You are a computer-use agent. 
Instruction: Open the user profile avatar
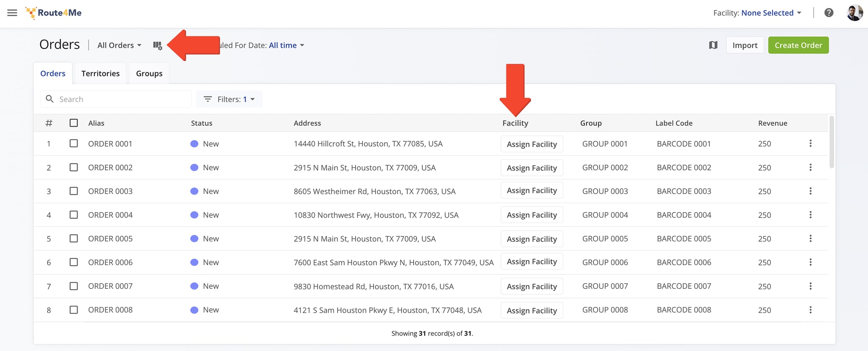point(854,13)
